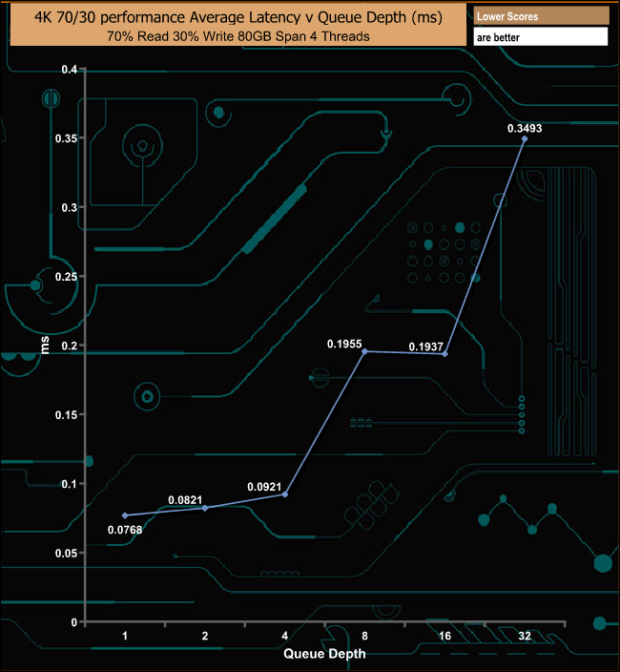
Task: Click the 'are better' legend box
Action: 541,37
